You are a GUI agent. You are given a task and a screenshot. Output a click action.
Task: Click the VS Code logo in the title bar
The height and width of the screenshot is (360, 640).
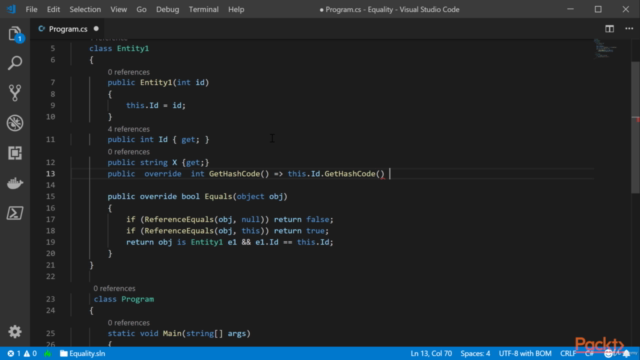click(11, 9)
